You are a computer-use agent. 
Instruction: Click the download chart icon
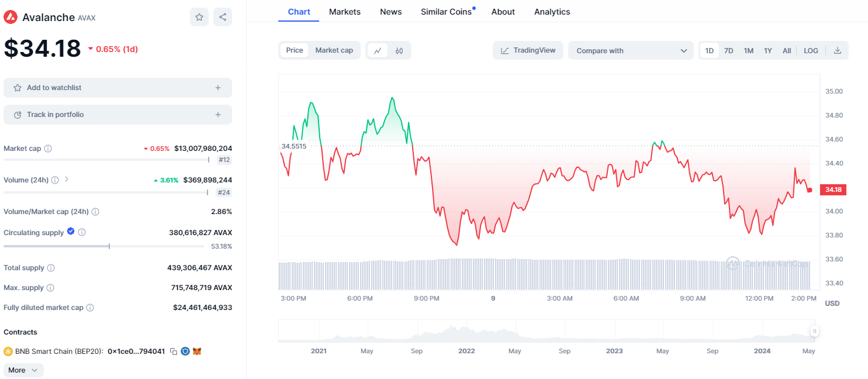coord(837,51)
